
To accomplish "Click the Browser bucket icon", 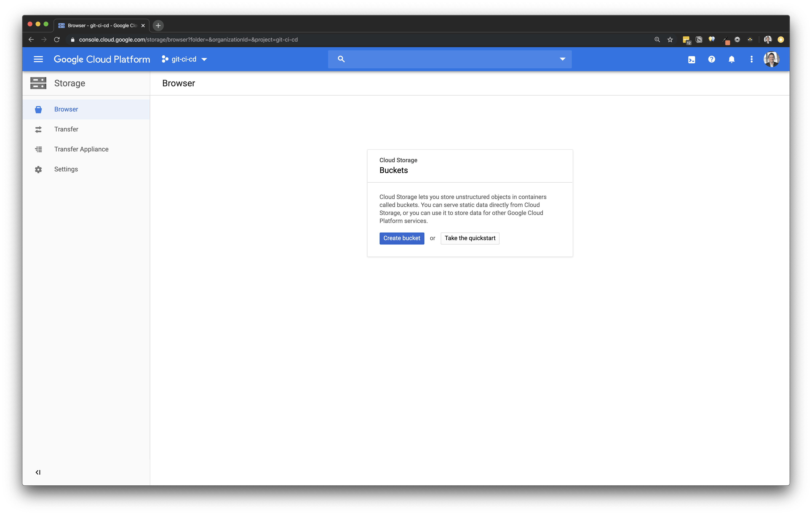I will pos(38,109).
